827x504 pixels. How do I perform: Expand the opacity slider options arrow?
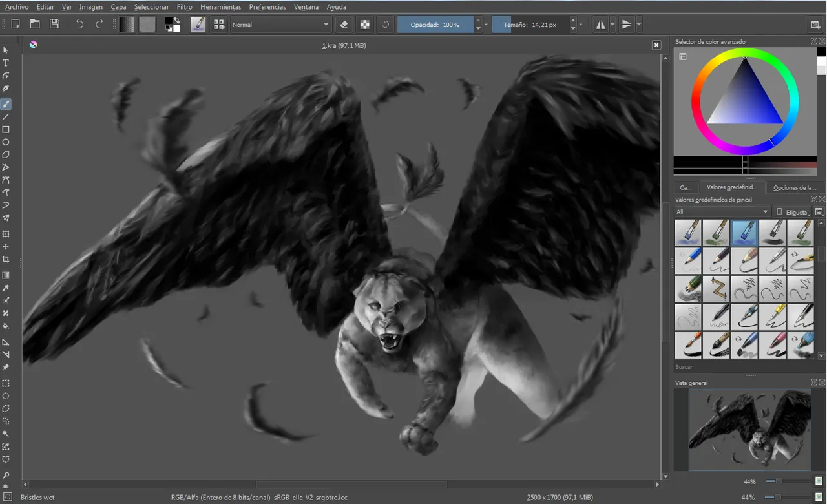click(x=486, y=25)
